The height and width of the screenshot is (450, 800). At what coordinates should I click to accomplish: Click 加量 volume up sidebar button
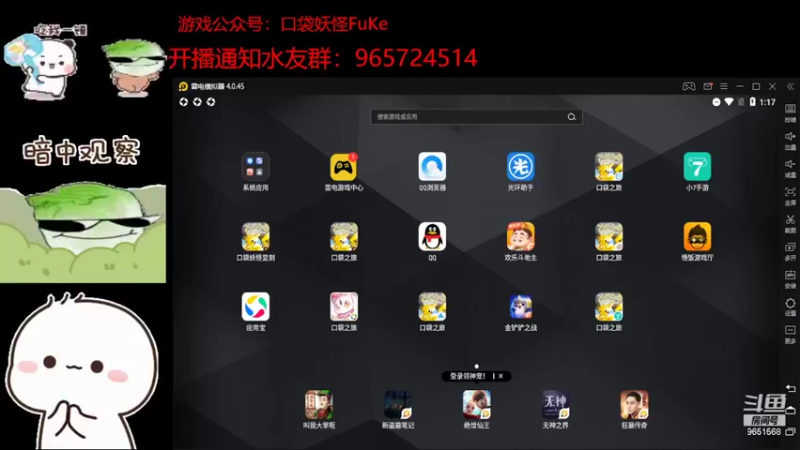pos(790,141)
